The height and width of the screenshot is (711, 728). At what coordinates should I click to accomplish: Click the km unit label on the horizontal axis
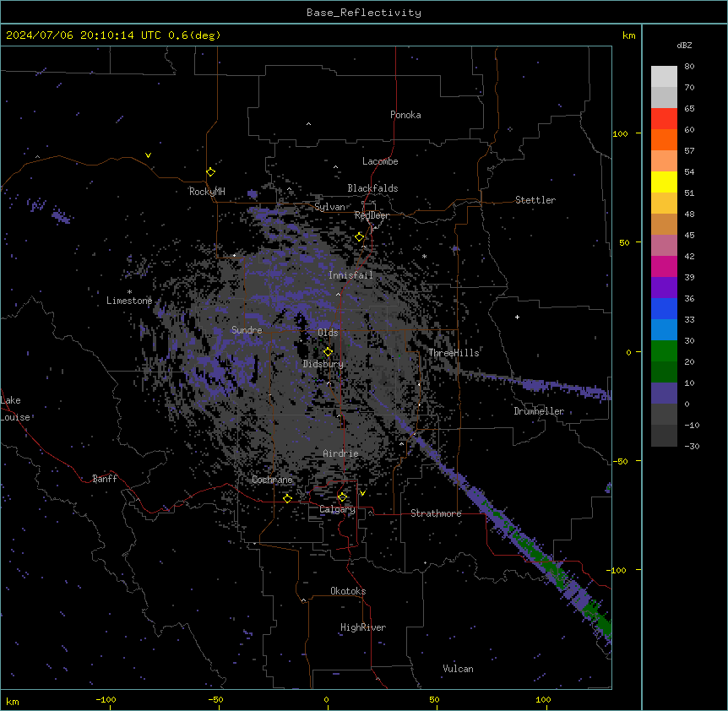point(13,701)
